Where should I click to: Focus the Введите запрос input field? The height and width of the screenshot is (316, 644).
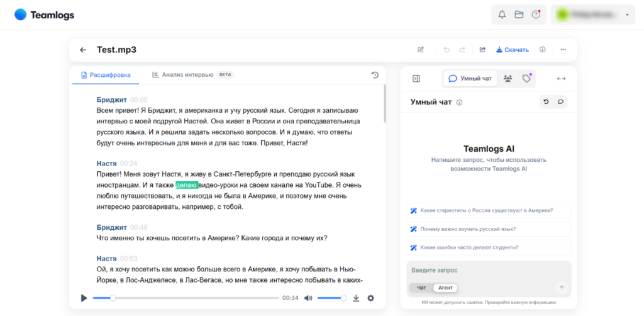489,271
